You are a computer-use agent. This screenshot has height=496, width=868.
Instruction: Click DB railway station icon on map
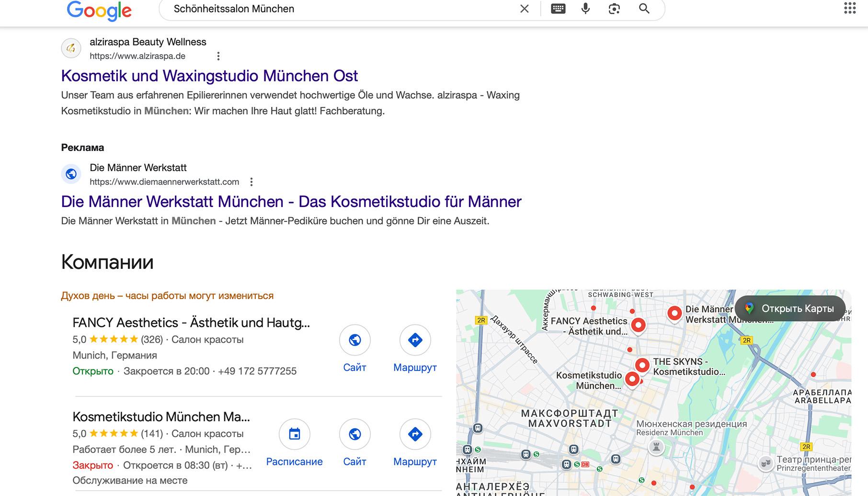(585, 464)
